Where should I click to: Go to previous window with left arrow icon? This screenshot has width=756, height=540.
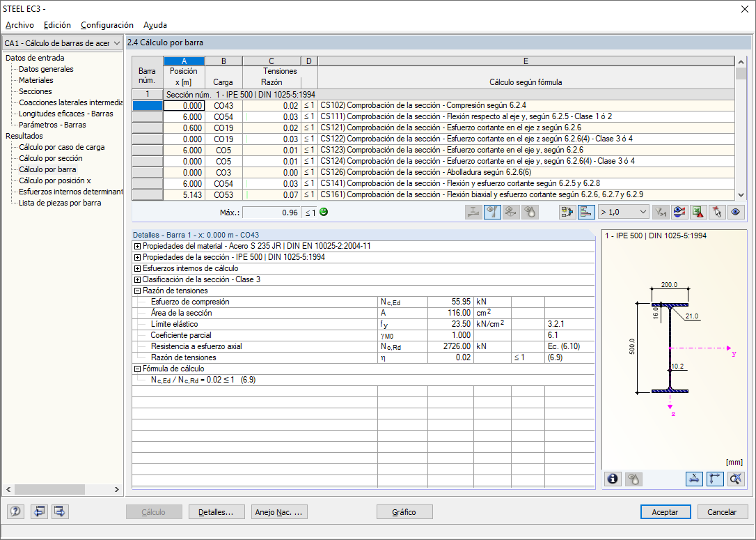pyautogui.click(x=39, y=512)
